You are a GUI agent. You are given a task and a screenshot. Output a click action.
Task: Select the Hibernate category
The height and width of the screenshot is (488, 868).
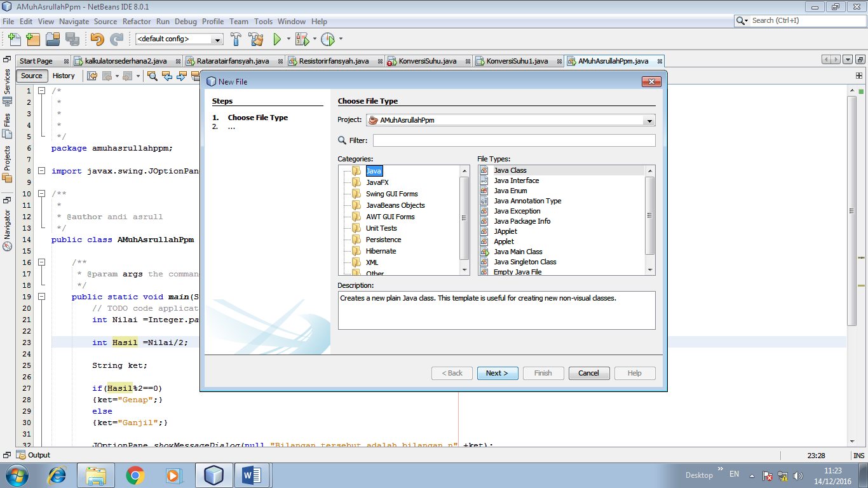click(x=381, y=251)
